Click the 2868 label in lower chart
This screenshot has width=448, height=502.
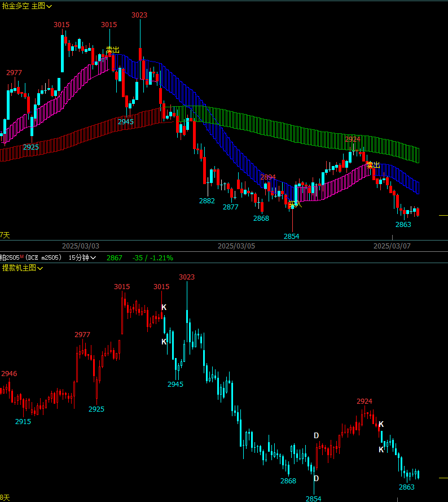[288, 481]
